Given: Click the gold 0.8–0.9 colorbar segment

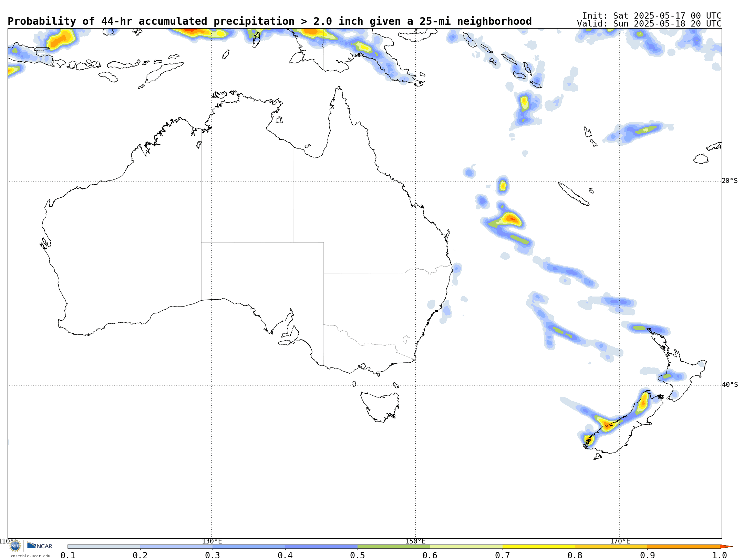Looking at the screenshot, I should tap(611, 547).
